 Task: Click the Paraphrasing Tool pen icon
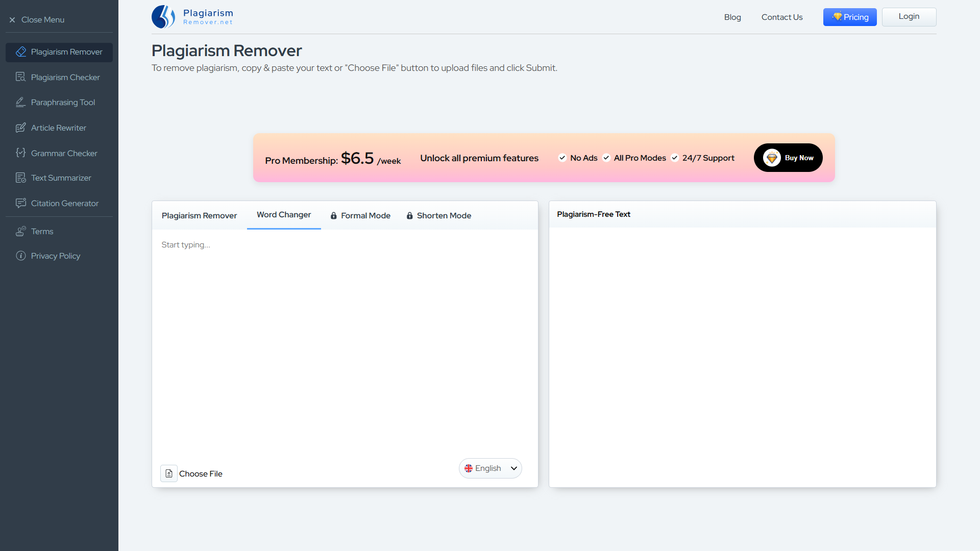20,102
